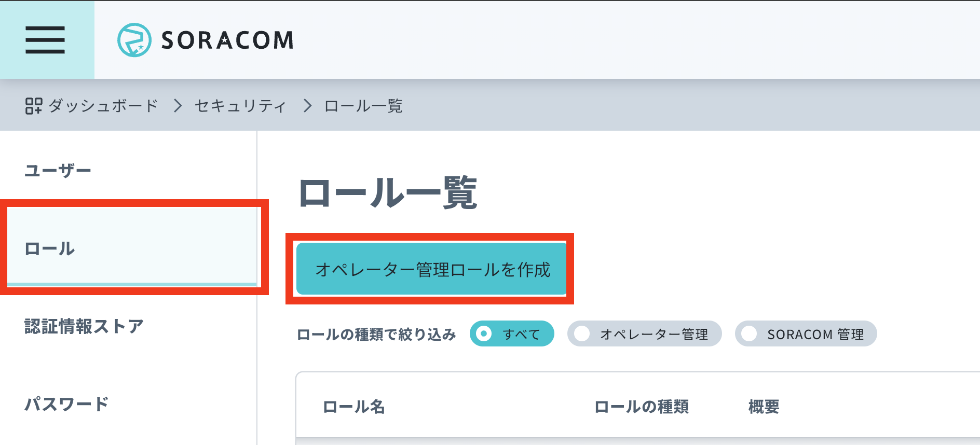980x445 pixels.
Task: Click the SORACOM circular logo icon
Action: point(134,40)
